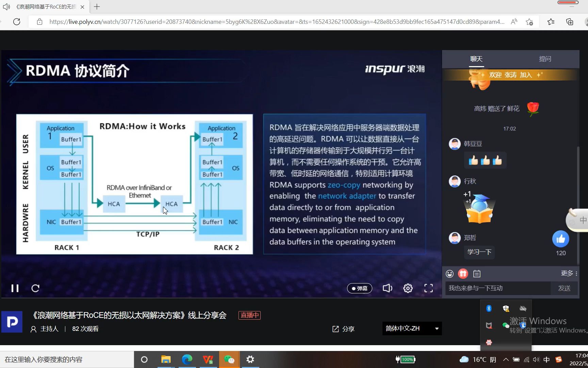The height and width of the screenshot is (368, 588).
Task: Open File Explorer from taskbar
Action: tap(166, 359)
